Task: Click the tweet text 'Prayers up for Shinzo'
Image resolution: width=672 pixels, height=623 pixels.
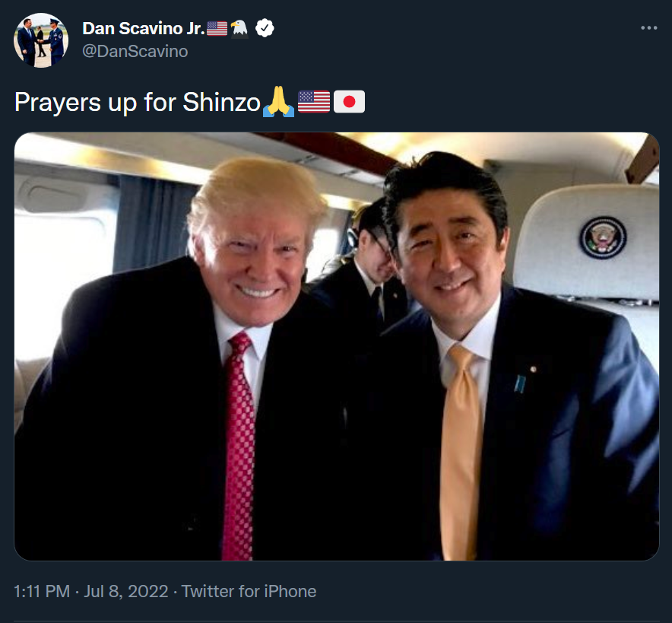Action: [137, 103]
